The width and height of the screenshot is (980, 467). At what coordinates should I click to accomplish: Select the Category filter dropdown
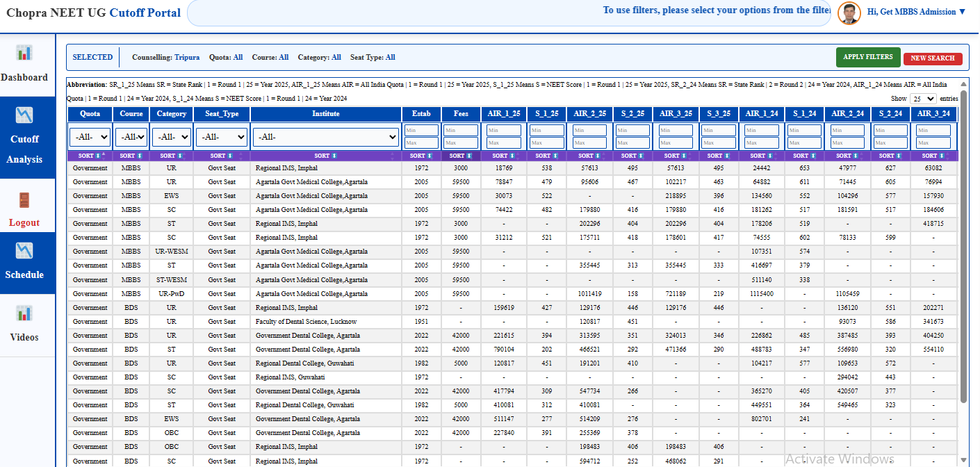(x=172, y=137)
